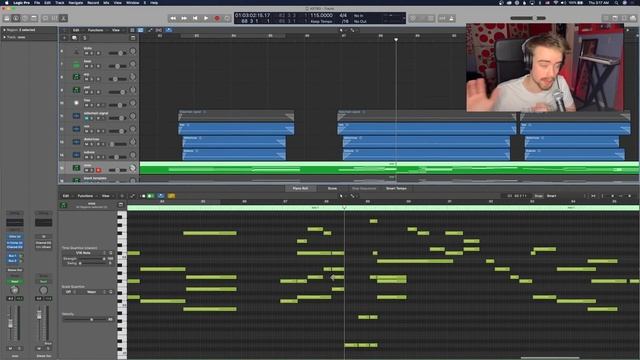Open Piano Roll View menu
The image size is (640, 360).
coord(105,196)
